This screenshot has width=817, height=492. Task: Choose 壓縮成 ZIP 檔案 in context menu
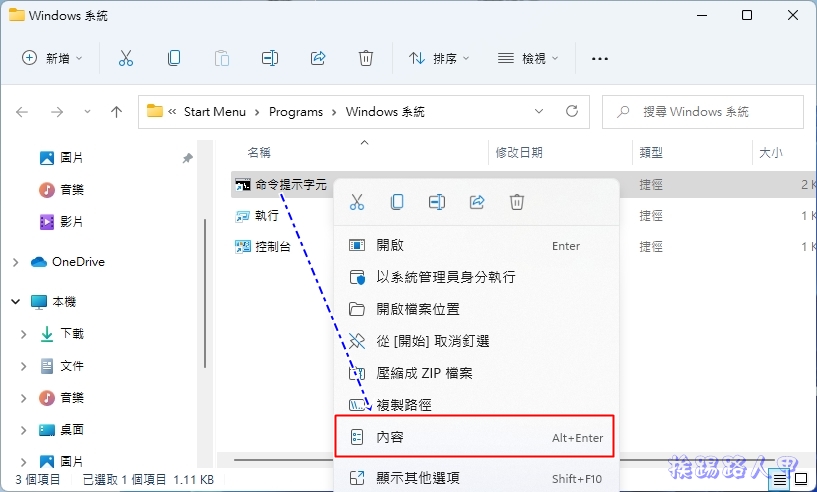(476, 373)
